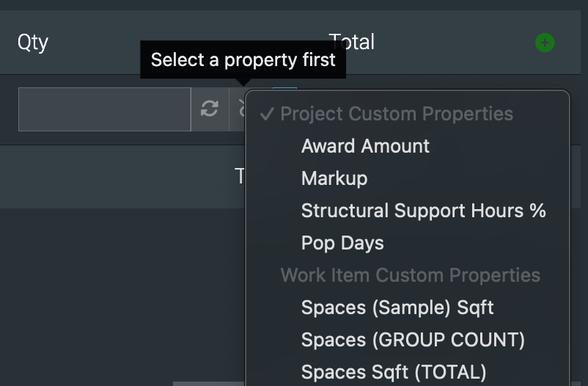
Task: Click the blue-outlined dropdown button behind the menu
Action: click(284, 89)
